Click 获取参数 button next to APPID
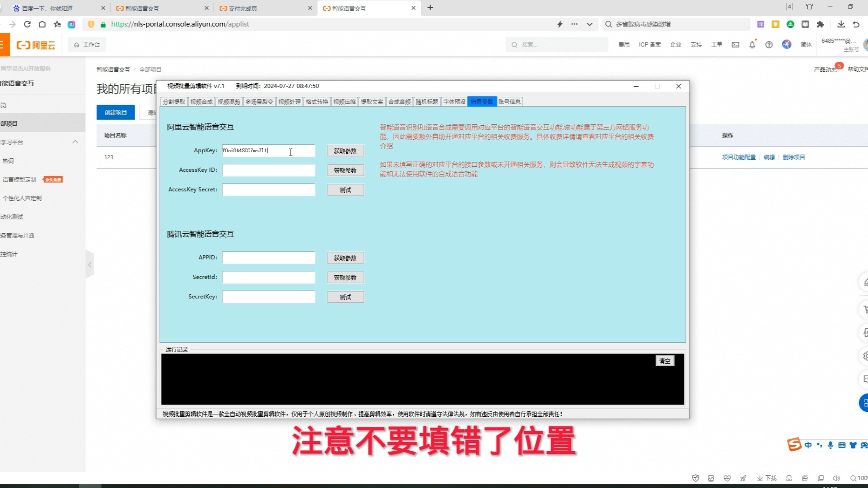Viewport: 868px width, 488px height. click(345, 258)
